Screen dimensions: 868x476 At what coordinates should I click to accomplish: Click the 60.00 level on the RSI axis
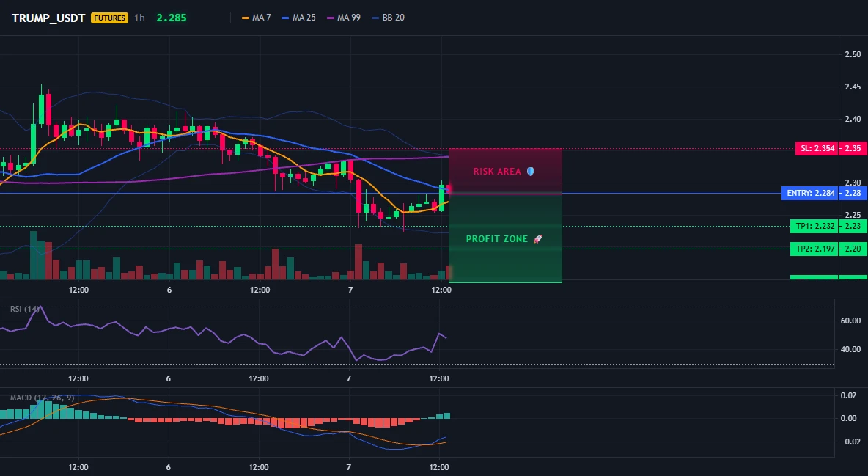click(x=850, y=321)
